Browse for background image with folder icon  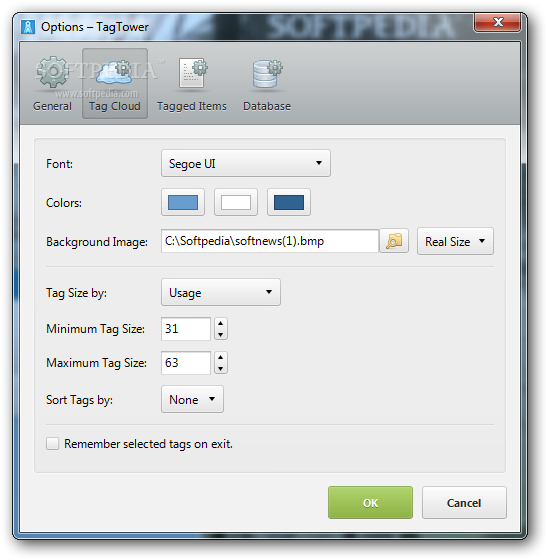(x=394, y=241)
